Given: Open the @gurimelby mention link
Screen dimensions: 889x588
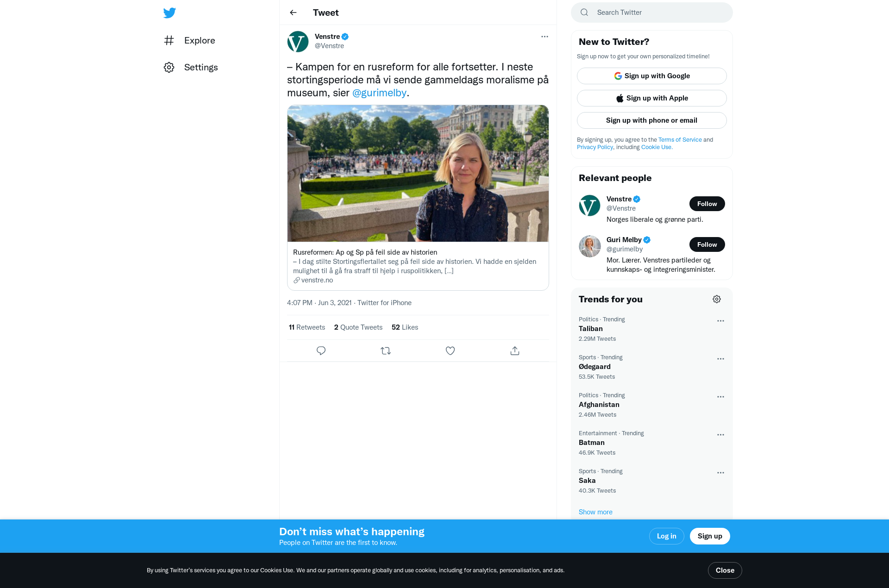Looking at the screenshot, I should [379, 93].
